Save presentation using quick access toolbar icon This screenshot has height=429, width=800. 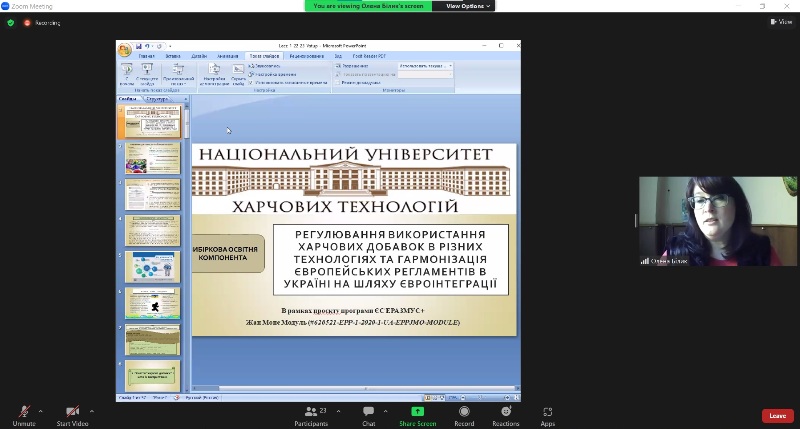click(x=138, y=46)
